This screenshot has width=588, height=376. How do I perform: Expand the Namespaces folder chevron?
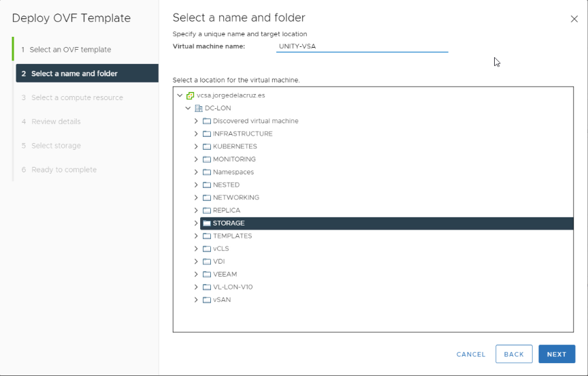point(196,172)
